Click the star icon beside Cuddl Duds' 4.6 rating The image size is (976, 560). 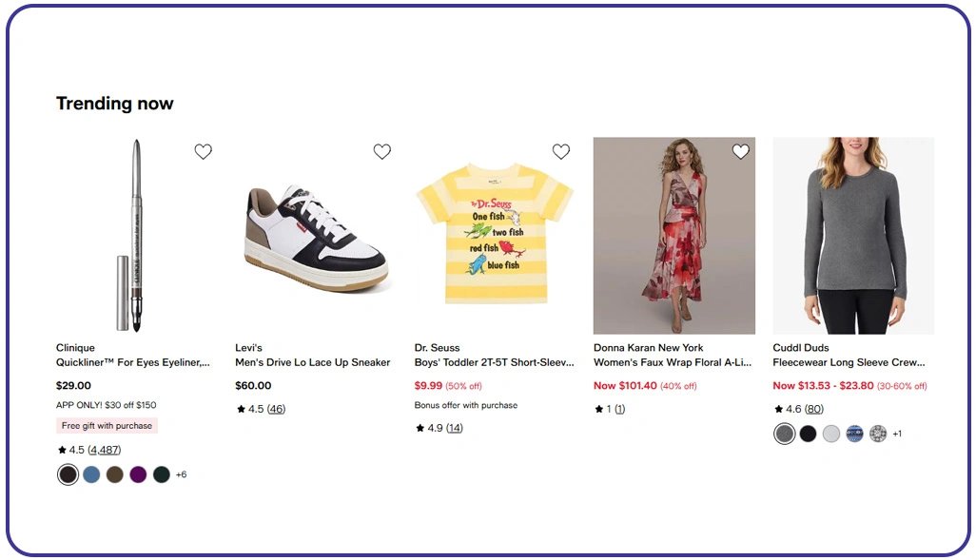[x=777, y=409]
